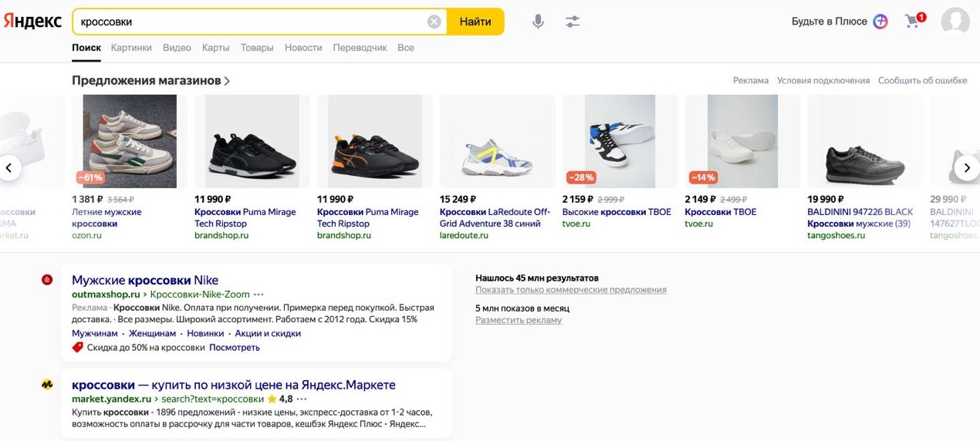Click the yellow Найти button
The width and height of the screenshot is (980, 441).
(x=475, y=22)
